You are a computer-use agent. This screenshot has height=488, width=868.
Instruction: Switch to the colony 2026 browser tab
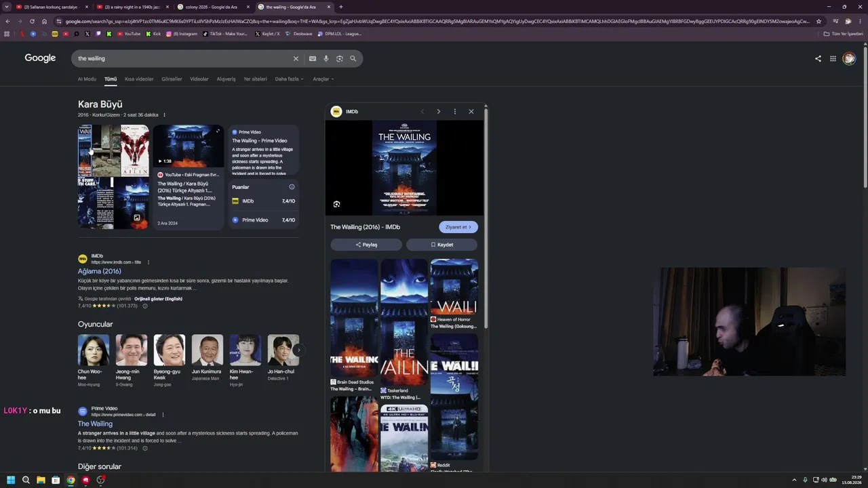coord(214,7)
